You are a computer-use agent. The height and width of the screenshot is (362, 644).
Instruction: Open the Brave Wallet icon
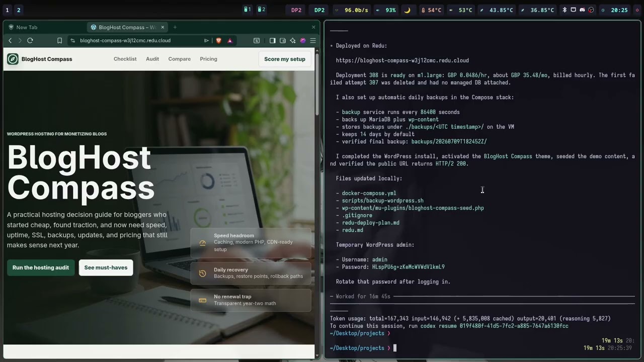(283, 41)
